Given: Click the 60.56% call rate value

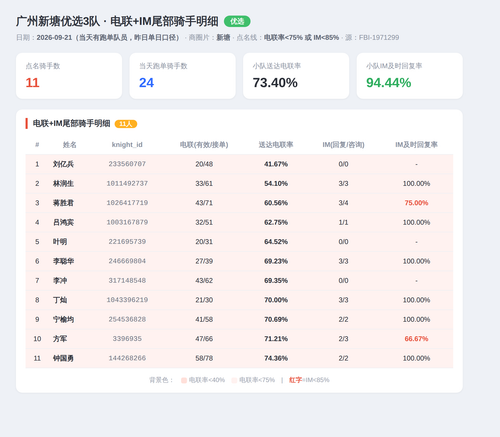Looking at the screenshot, I should (x=276, y=203).
